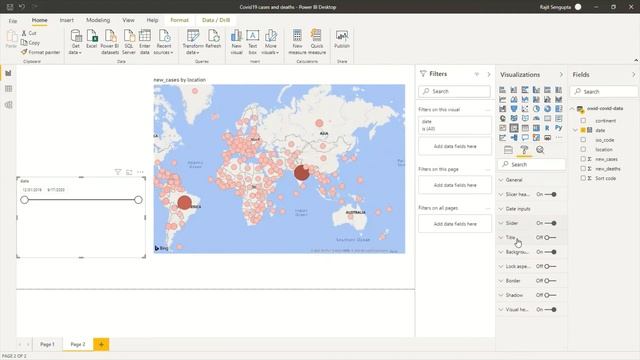The height and width of the screenshot is (360, 640).
Task: Switch to the Insert ribbon tab
Action: point(67,20)
